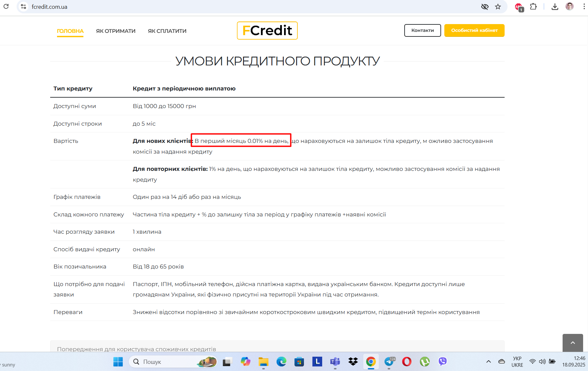Open Copilot from the taskbar

coord(246,362)
